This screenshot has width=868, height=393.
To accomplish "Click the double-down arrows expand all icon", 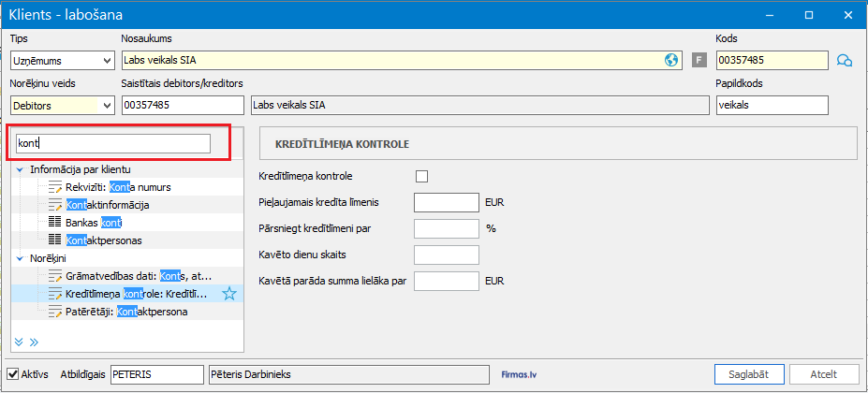I will [x=20, y=342].
